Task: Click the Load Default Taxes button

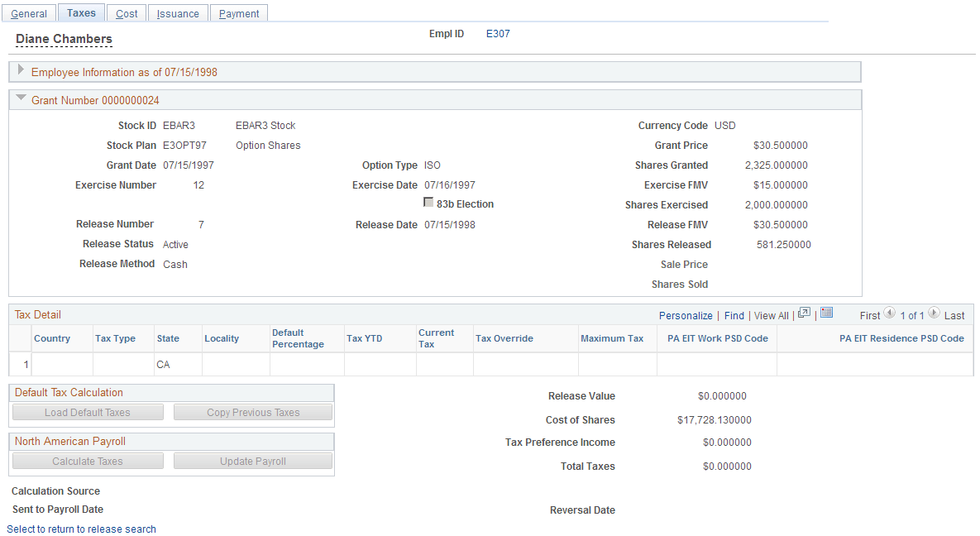Action: tap(87, 412)
